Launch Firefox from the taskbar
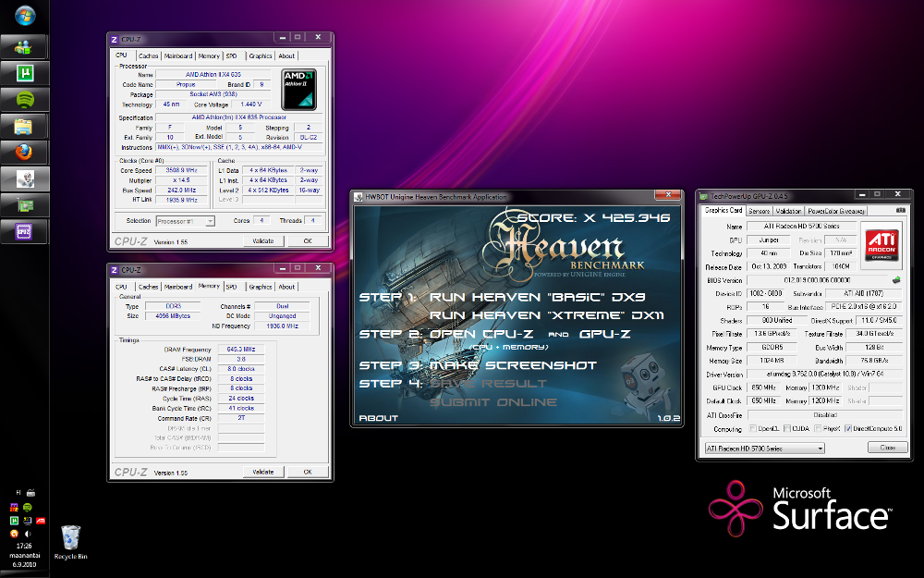This screenshot has width=924, height=578. point(24,153)
